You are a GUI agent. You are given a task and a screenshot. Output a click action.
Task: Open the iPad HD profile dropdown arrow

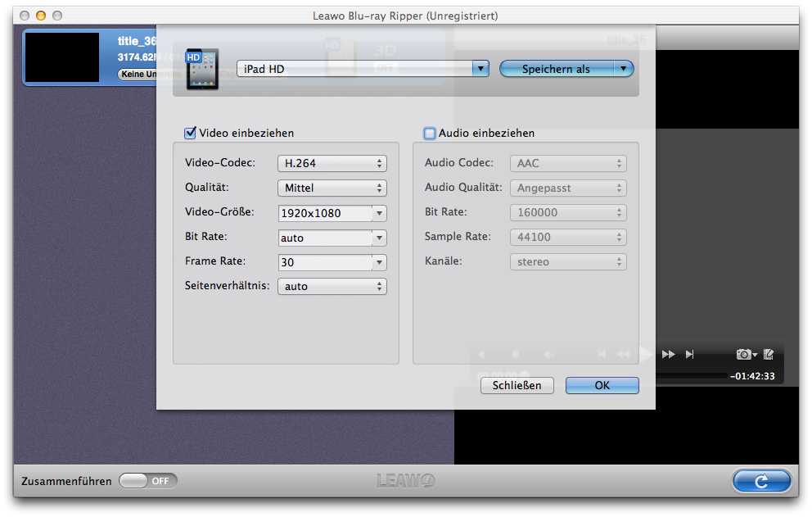480,69
